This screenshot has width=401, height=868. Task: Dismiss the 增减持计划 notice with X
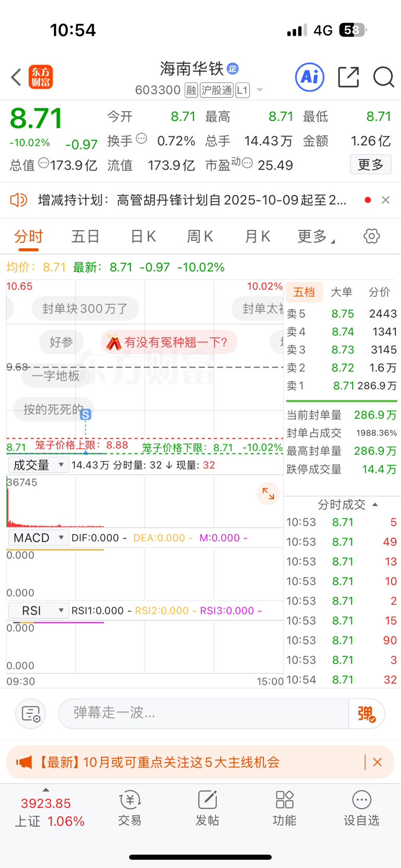tap(385, 200)
